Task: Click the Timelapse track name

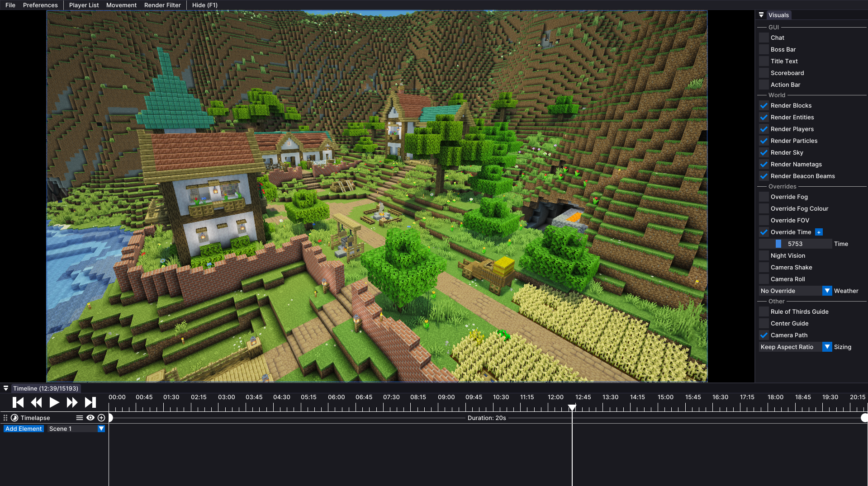Action: (x=35, y=418)
